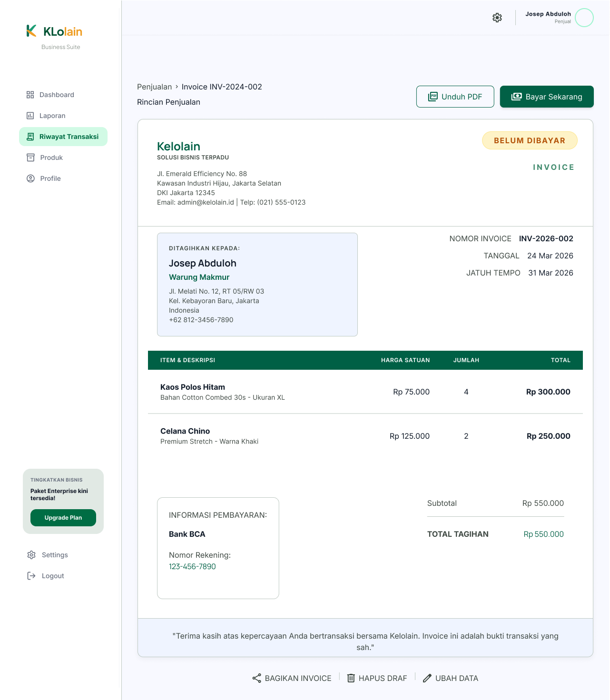
Task: Click Subtotal Rp 550.000 value
Action: coord(543,503)
